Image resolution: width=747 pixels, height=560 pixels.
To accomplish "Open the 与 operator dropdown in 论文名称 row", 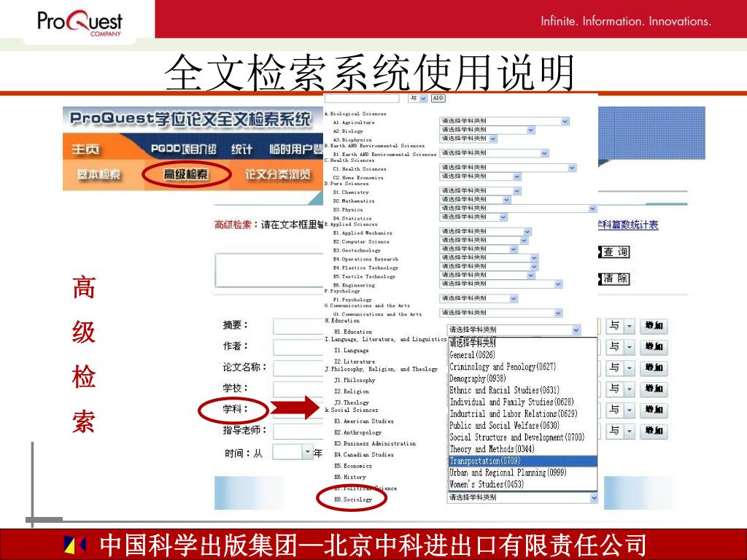I will [x=620, y=367].
